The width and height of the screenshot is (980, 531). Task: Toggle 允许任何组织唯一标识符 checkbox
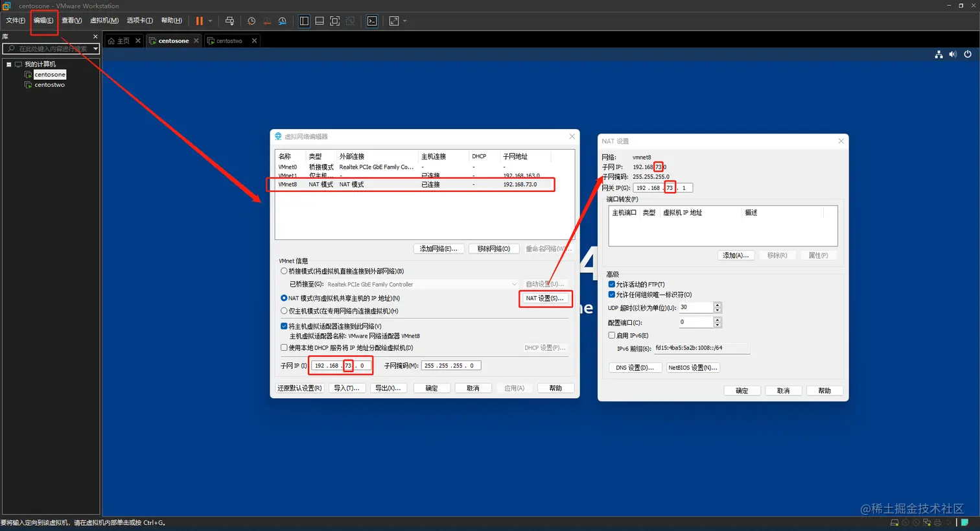click(x=612, y=294)
